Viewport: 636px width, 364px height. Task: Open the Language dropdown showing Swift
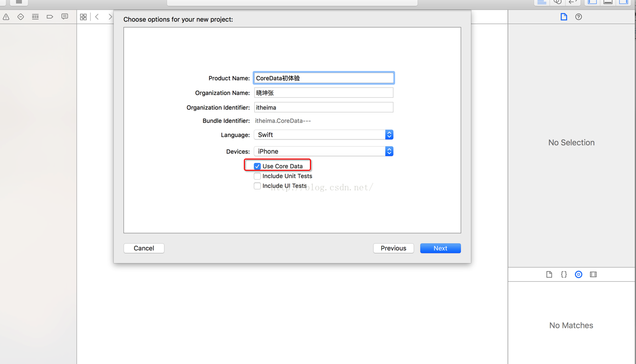(324, 135)
